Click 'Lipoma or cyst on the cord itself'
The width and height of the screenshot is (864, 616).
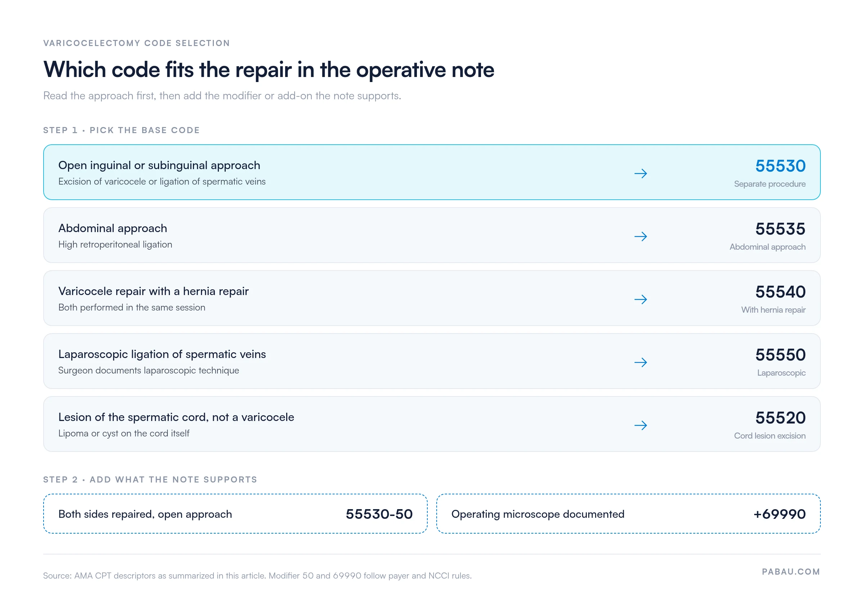pyautogui.click(x=124, y=434)
